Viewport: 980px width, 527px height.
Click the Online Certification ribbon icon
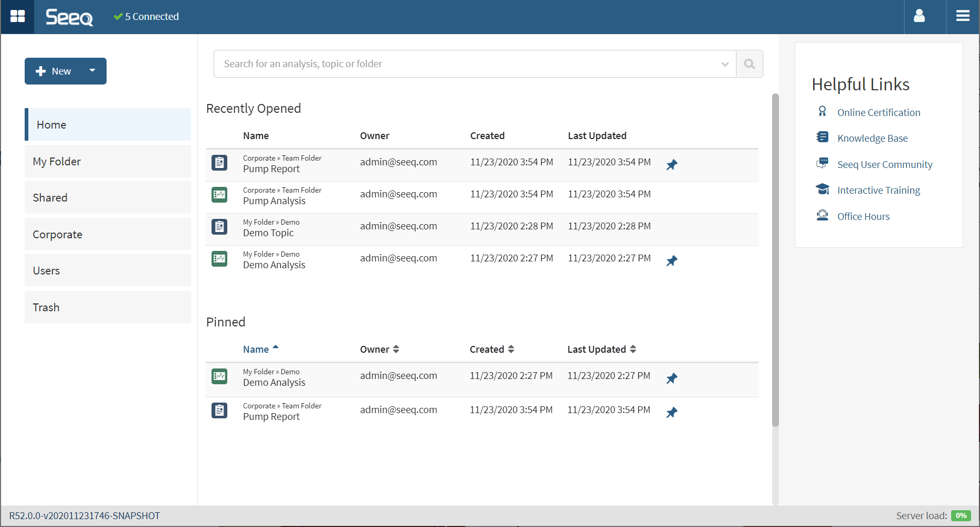[822, 112]
